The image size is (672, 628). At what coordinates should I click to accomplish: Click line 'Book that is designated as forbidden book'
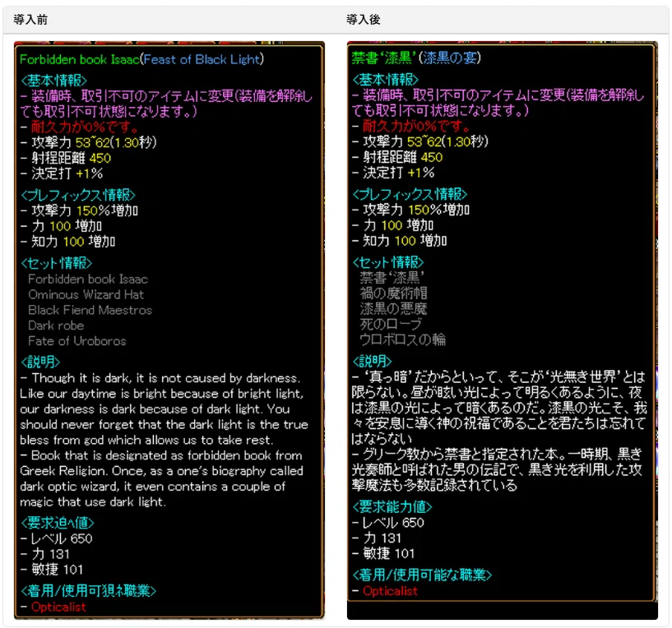[161, 455]
